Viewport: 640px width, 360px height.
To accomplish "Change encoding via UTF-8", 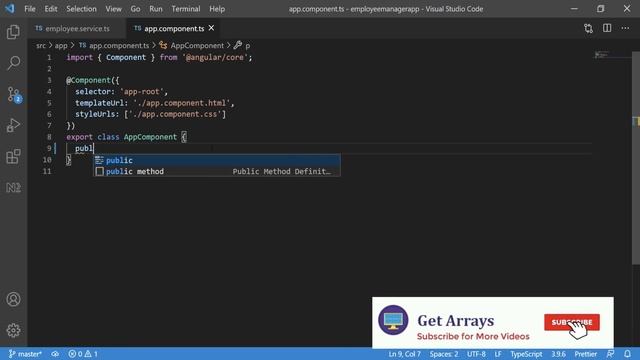I will 476,354.
